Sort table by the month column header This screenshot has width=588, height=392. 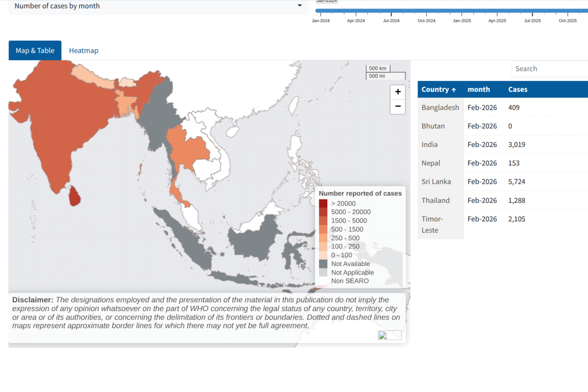479,90
